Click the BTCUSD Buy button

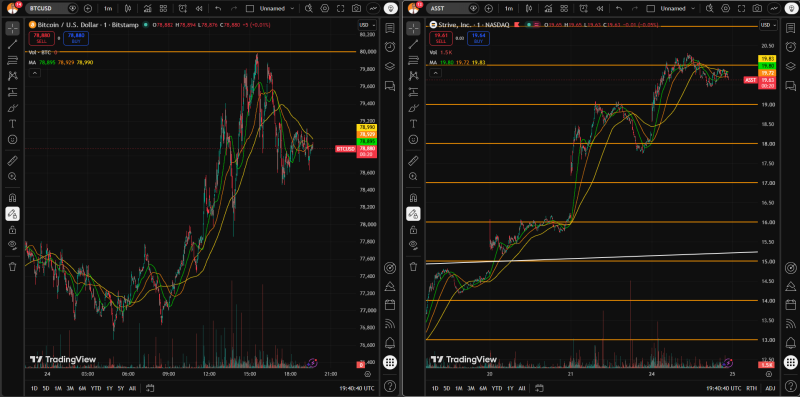(x=76, y=38)
